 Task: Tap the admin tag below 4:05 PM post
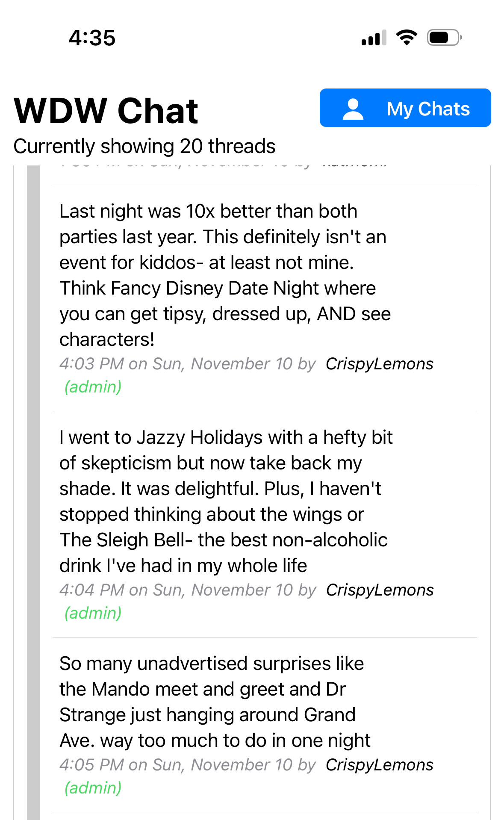[x=93, y=788]
